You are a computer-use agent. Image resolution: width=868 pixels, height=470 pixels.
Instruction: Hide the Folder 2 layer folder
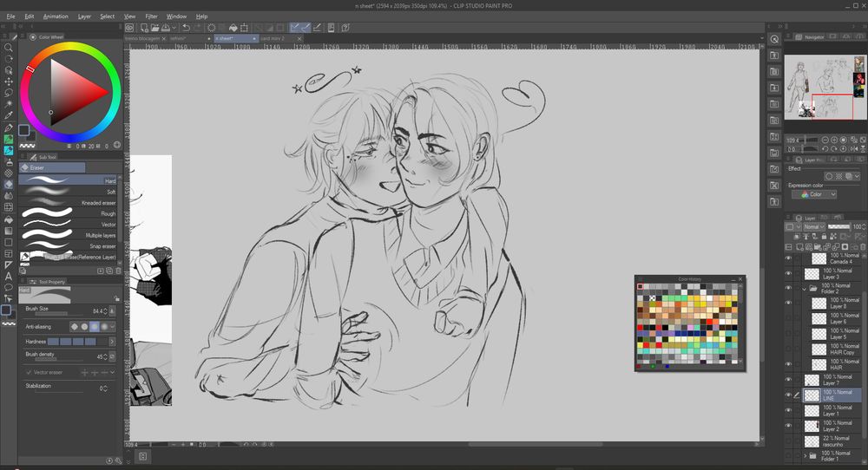point(788,288)
